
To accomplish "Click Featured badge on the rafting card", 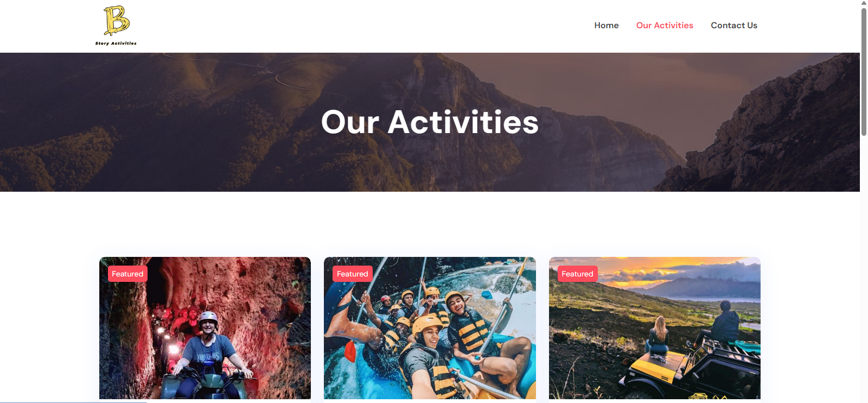I will click(x=352, y=274).
